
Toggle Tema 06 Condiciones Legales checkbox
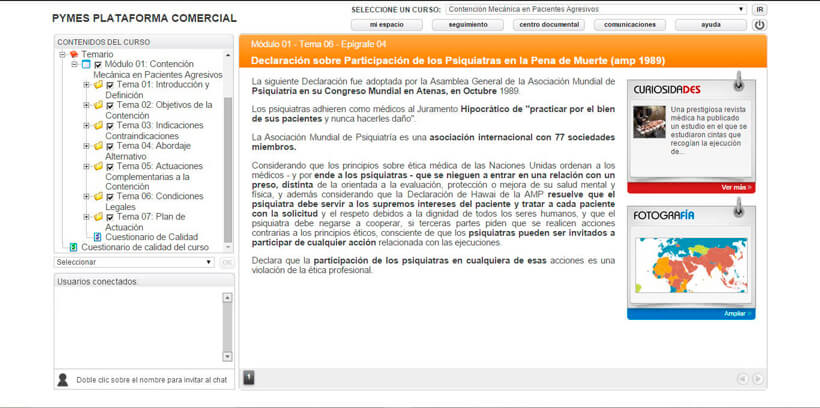[110, 197]
